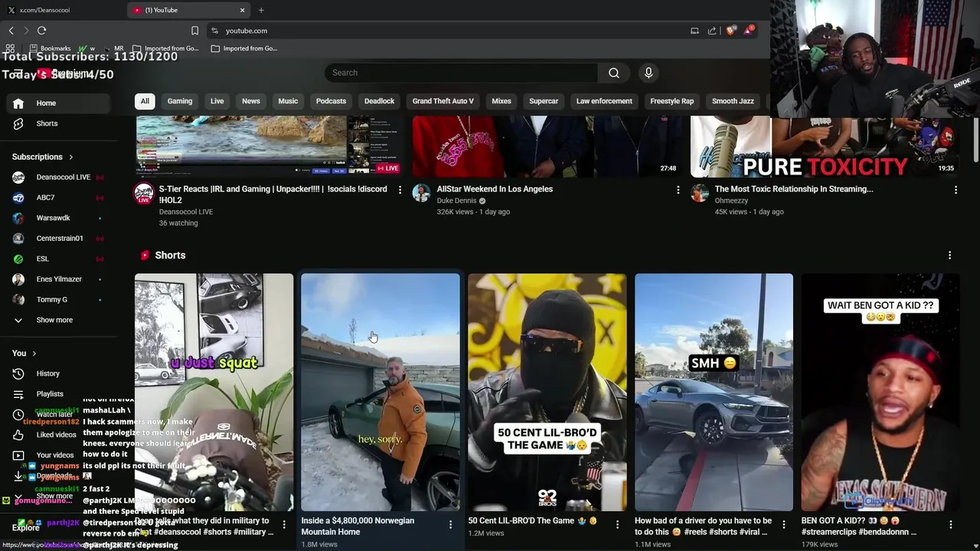The width and height of the screenshot is (980, 551).
Task: Select the Freestyle Rap filter chip
Action: 671,101
